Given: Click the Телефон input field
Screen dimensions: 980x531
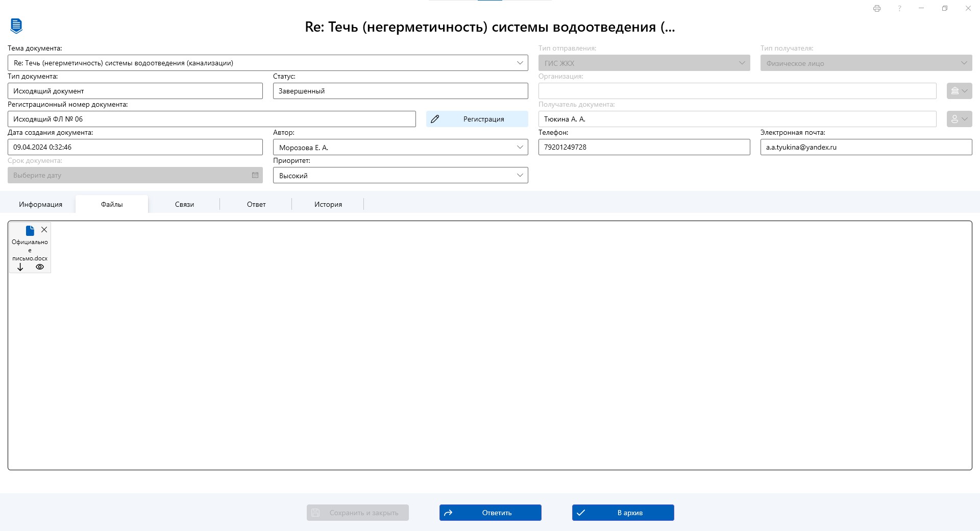Looking at the screenshot, I should click(644, 147).
